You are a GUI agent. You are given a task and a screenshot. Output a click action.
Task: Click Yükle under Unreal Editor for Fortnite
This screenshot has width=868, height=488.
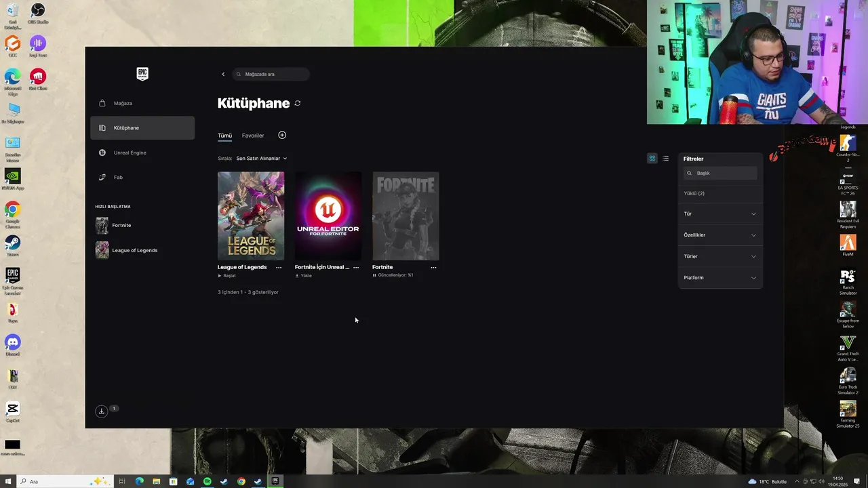(303, 276)
